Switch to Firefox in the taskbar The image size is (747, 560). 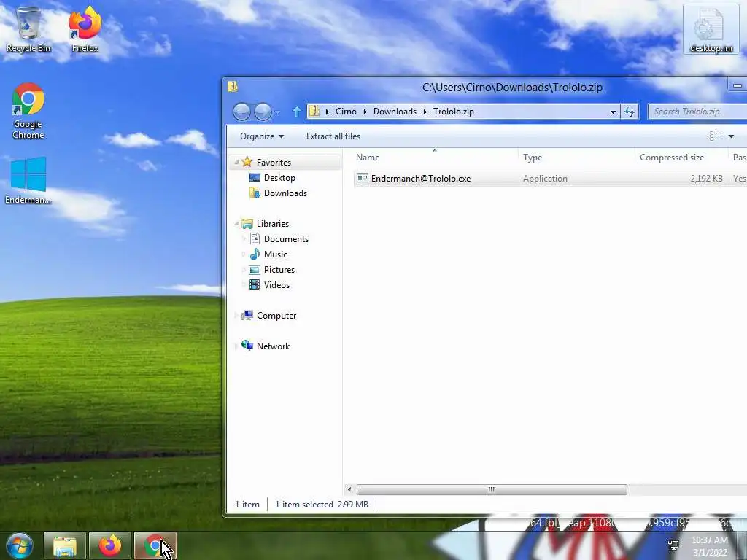(110, 545)
